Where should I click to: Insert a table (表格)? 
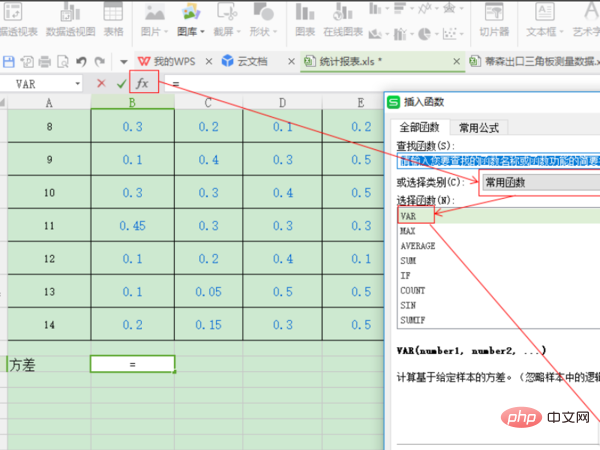tap(113, 19)
